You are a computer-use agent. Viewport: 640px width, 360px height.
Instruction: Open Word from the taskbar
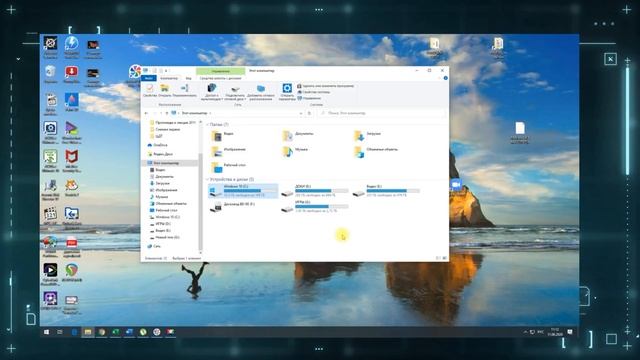coord(129,332)
